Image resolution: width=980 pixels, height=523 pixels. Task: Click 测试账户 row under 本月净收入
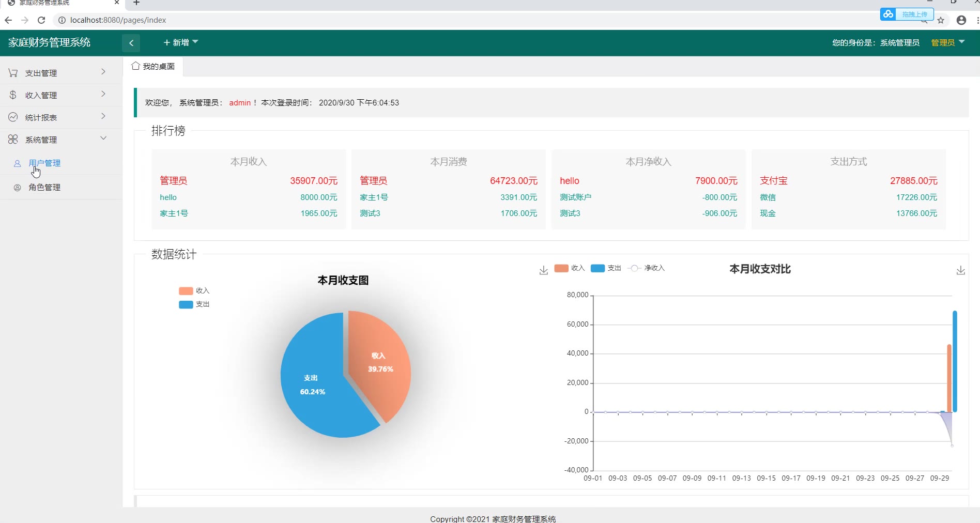pyautogui.click(x=649, y=197)
